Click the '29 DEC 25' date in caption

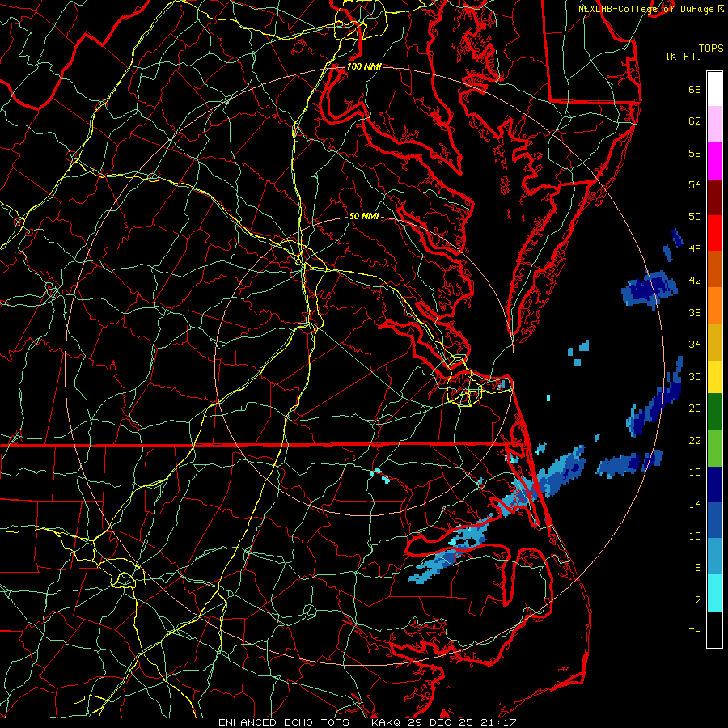(442, 722)
